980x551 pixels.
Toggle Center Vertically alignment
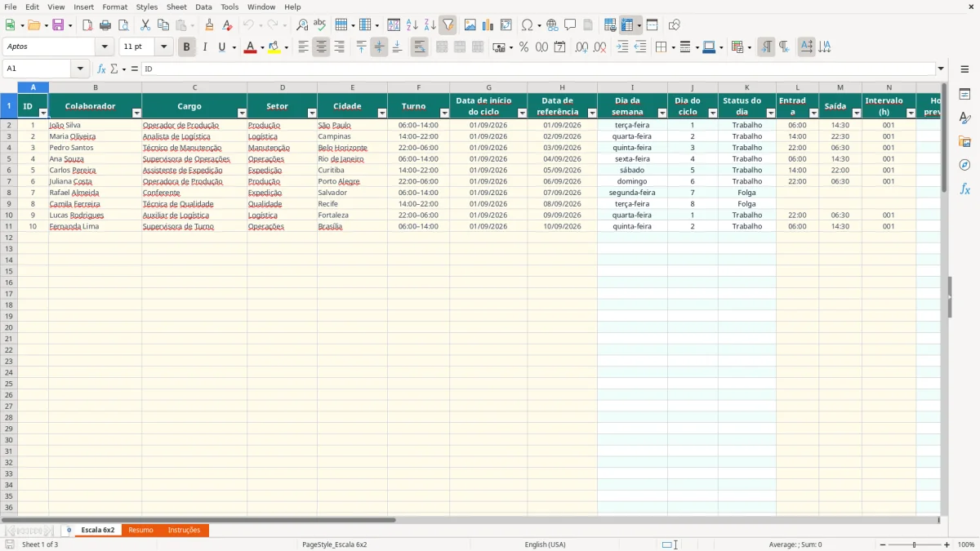tap(379, 47)
